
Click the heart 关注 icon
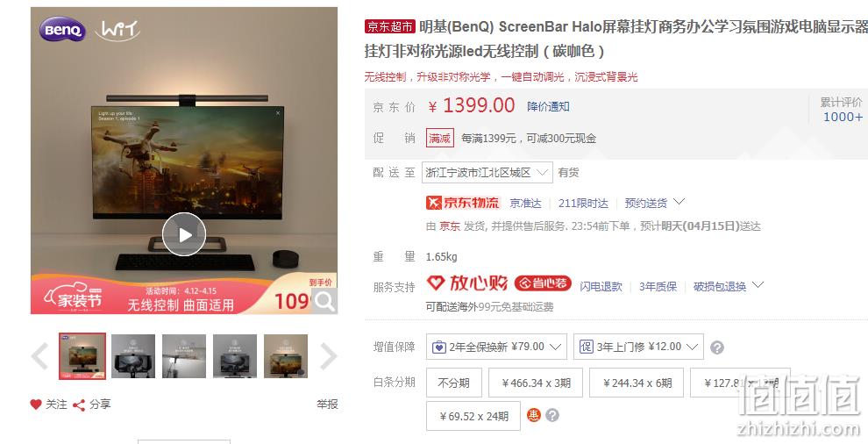point(36,405)
